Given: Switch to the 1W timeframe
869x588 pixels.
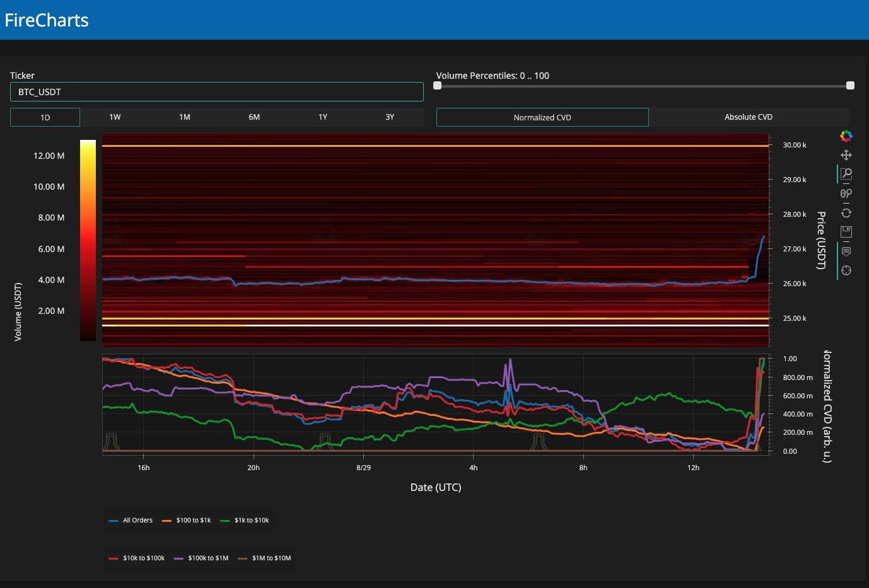Looking at the screenshot, I should [x=115, y=117].
